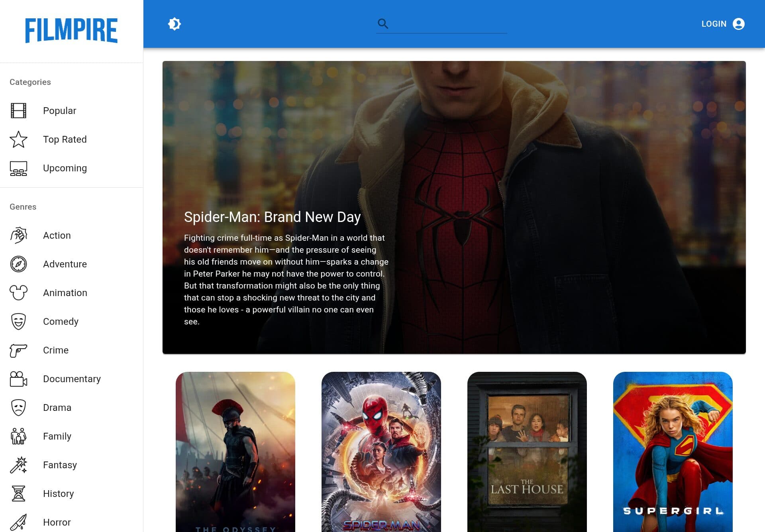Click the Top Rated star icon
This screenshot has width=765, height=532.
click(x=18, y=139)
